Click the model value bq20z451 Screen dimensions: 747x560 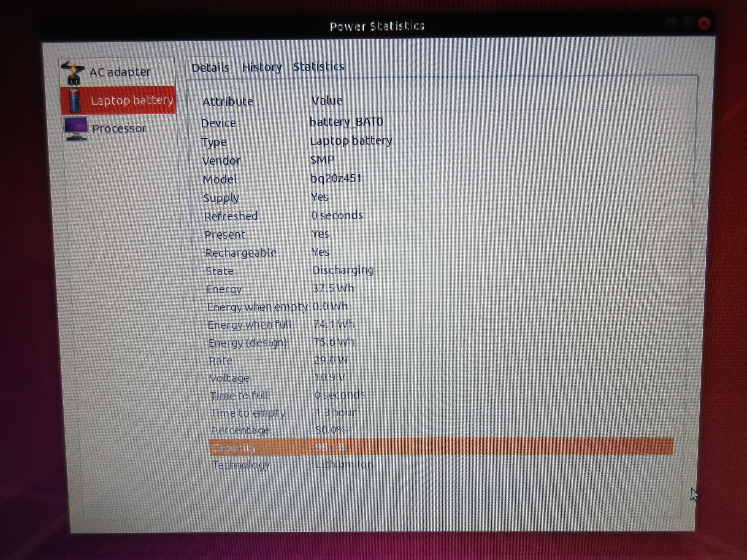(336, 178)
